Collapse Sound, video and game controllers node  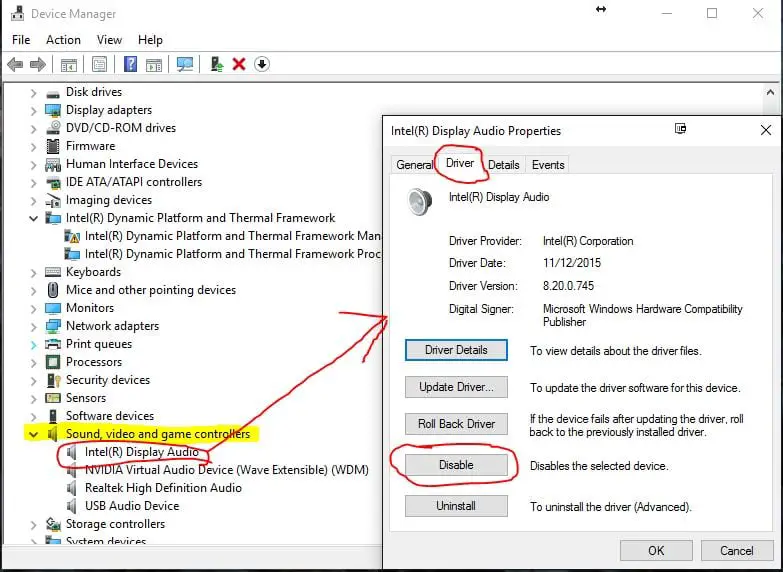33,435
